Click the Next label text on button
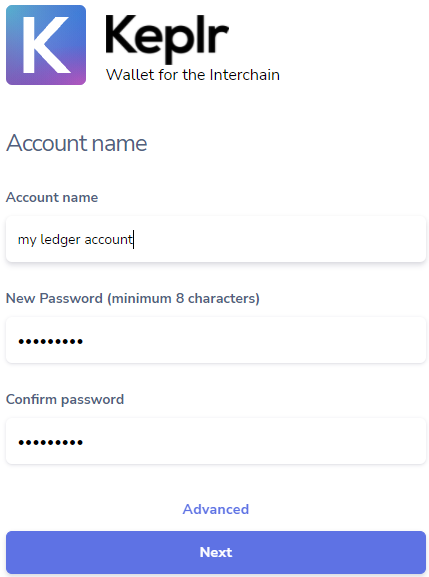Viewport: 429px width, 577px height. click(x=216, y=552)
